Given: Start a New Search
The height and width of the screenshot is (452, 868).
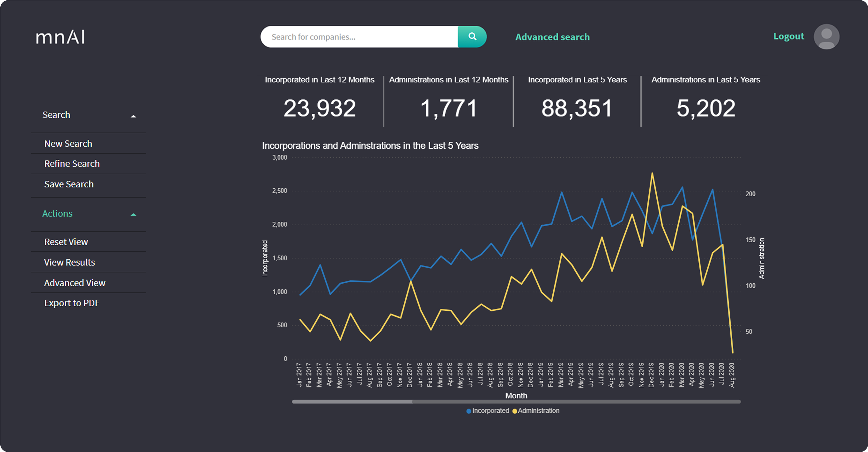Looking at the screenshot, I should click(68, 144).
